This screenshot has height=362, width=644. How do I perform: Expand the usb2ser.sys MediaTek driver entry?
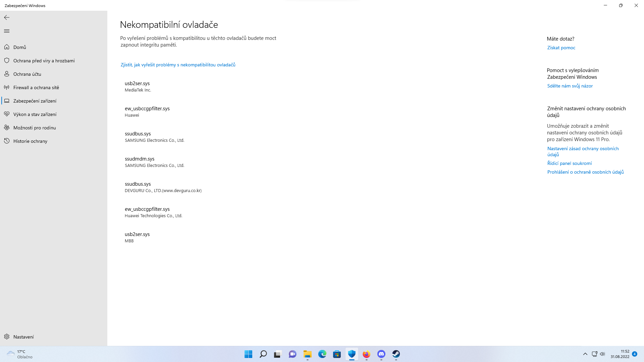(x=138, y=86)
